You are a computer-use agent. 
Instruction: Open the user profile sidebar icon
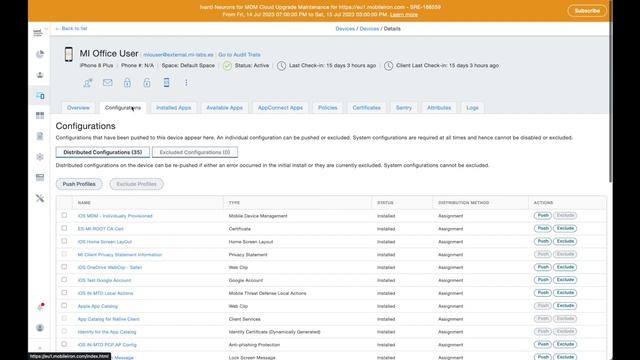[40, 328]
